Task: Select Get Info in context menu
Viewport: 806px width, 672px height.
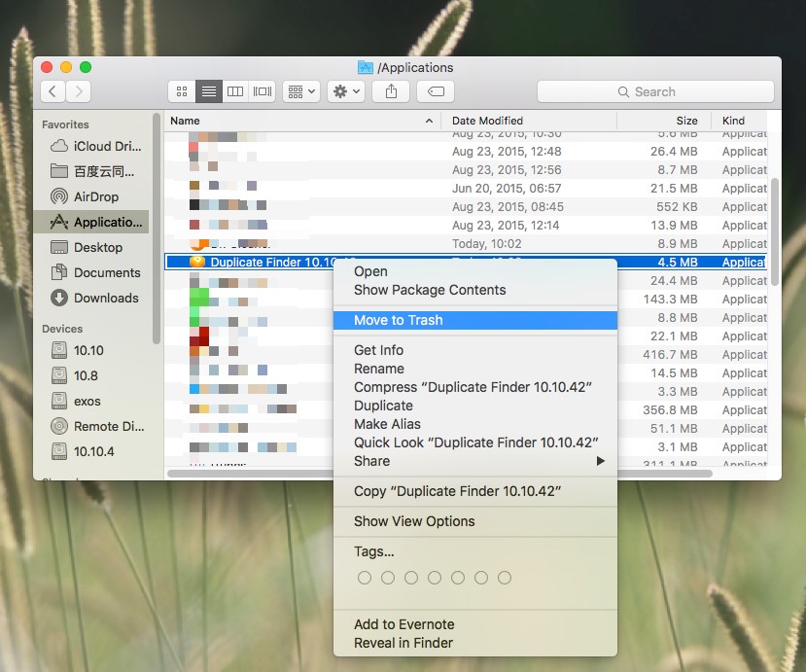Action: [378, 350]
